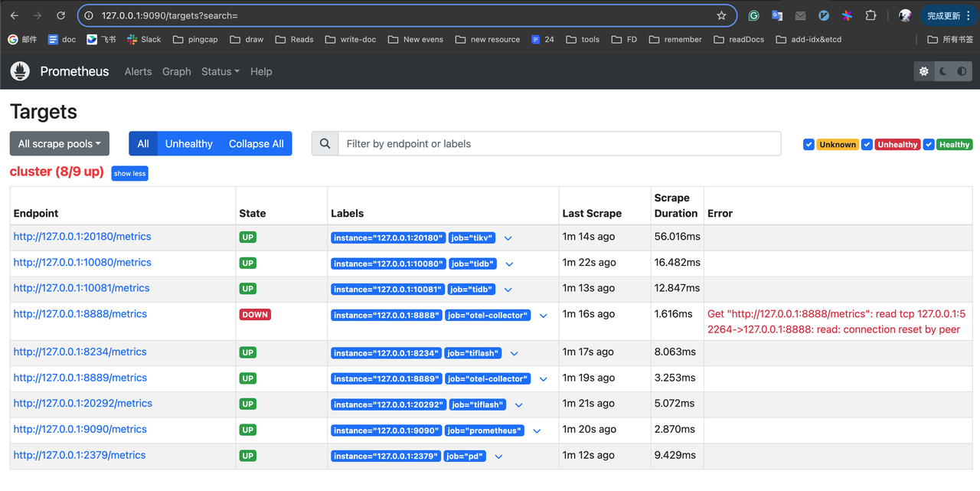The image size is (980, 491).
Task: Click the search magnifier icon beside filter
Action: pos(325,143)
